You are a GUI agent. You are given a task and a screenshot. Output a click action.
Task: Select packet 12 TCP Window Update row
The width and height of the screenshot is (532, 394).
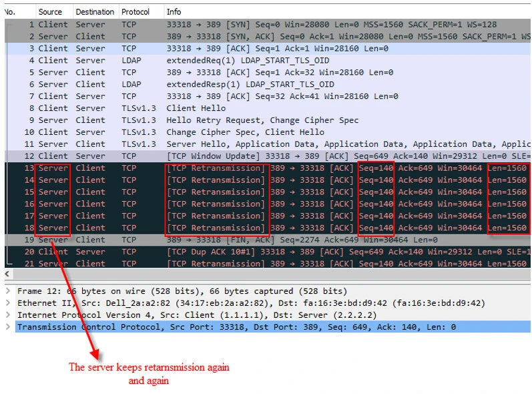coord(267,156)
